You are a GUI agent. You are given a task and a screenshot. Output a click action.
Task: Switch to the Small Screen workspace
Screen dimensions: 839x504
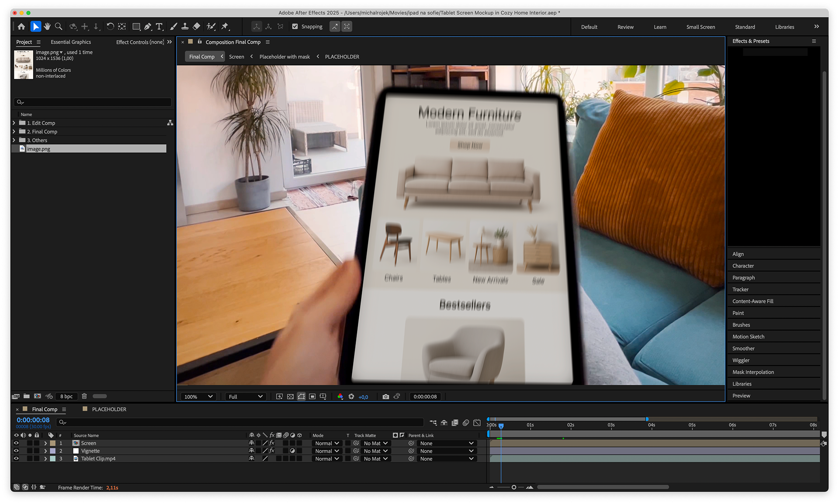click(x=700, y=27)
